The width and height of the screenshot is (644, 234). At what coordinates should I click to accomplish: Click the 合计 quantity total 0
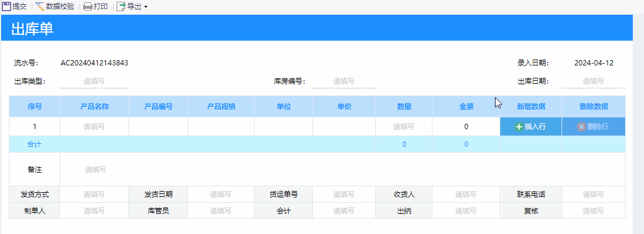click(404, 144)
